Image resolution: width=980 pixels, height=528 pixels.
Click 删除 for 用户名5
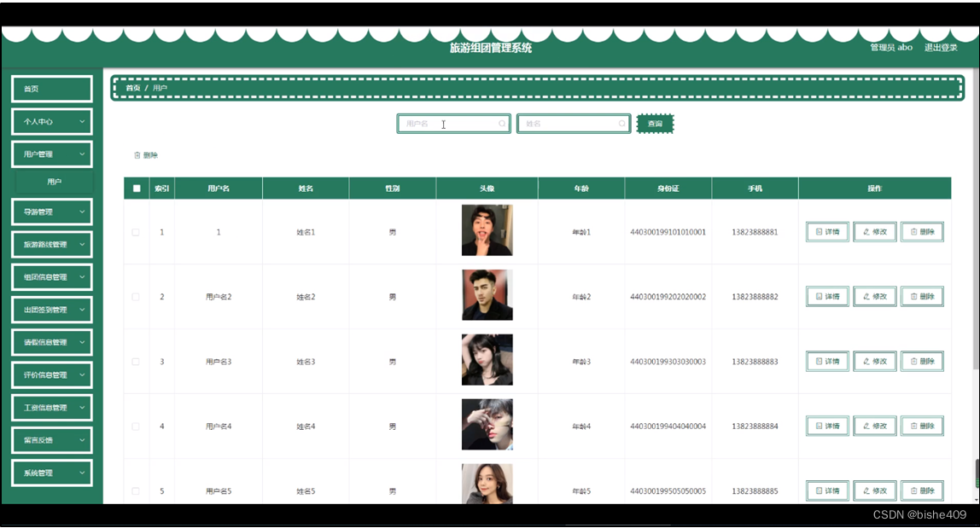[923, 490]
